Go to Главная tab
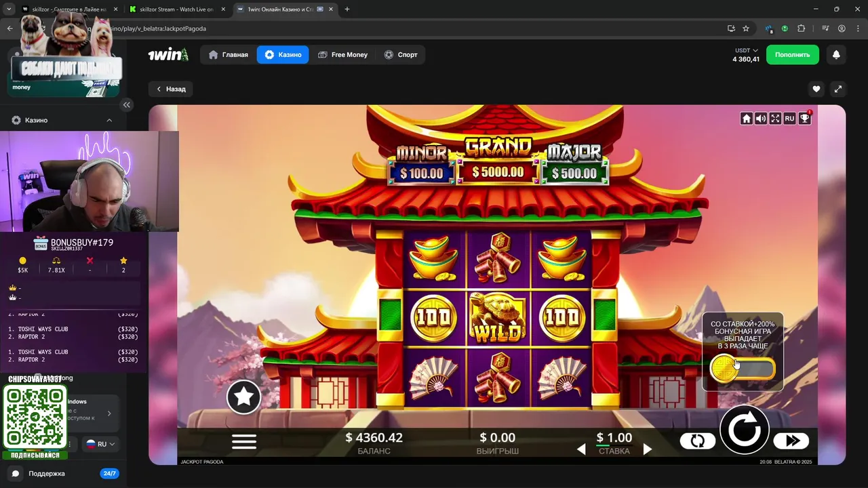Screen dimensions: 868x488 coord(229,55)
